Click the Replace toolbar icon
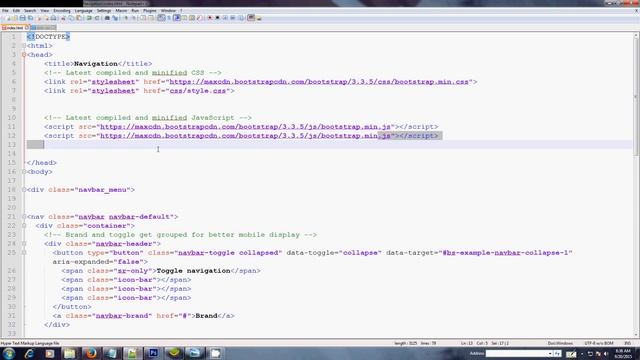This screenshot has width=640, height=360. [x=115, y=18]
